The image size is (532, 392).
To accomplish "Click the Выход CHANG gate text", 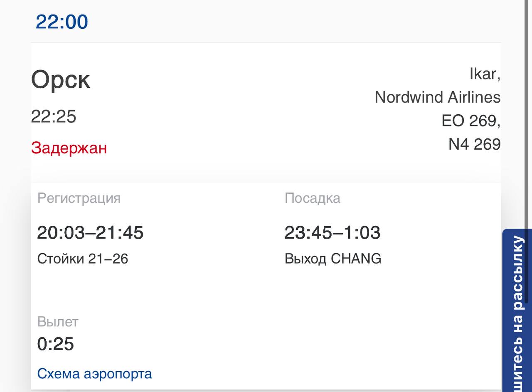I will tap(333, 259).
